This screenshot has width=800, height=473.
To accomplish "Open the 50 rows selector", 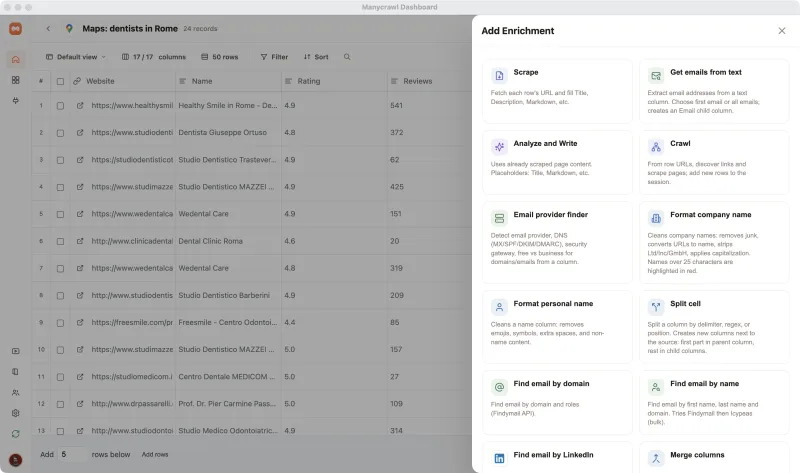I will (x=220, y=57).
